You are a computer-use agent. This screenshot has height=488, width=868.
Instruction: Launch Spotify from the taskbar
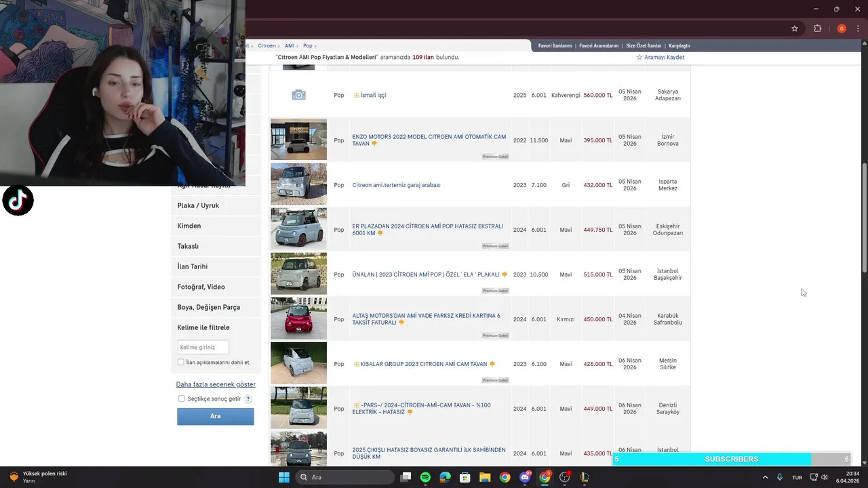425,477
